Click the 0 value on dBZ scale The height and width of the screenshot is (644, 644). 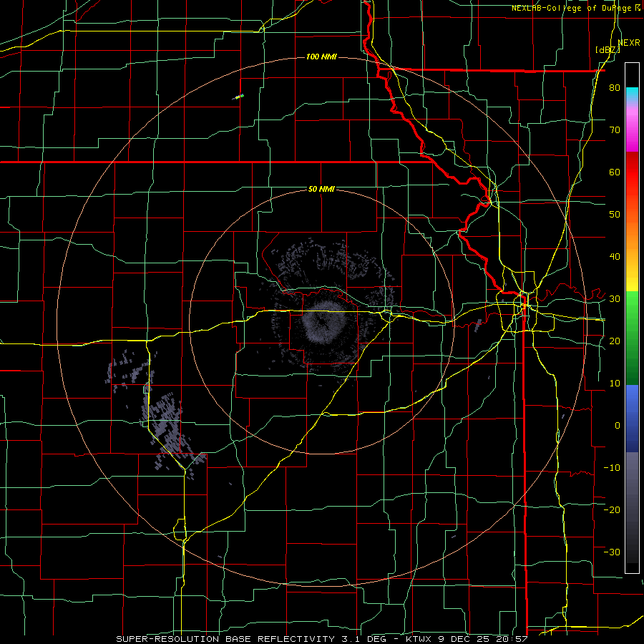[x=618, y=426]
